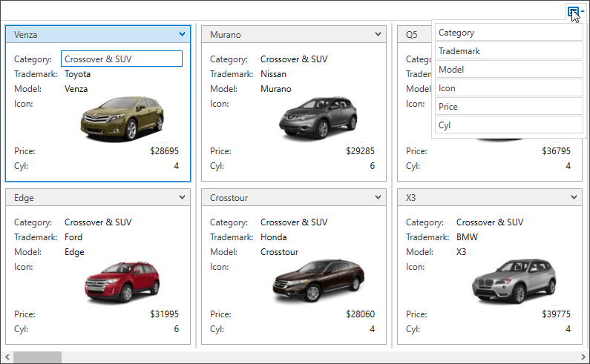Select Trademark in the field list popup
The width and height of the screenshot is (590, 364).
click(508, 50)
